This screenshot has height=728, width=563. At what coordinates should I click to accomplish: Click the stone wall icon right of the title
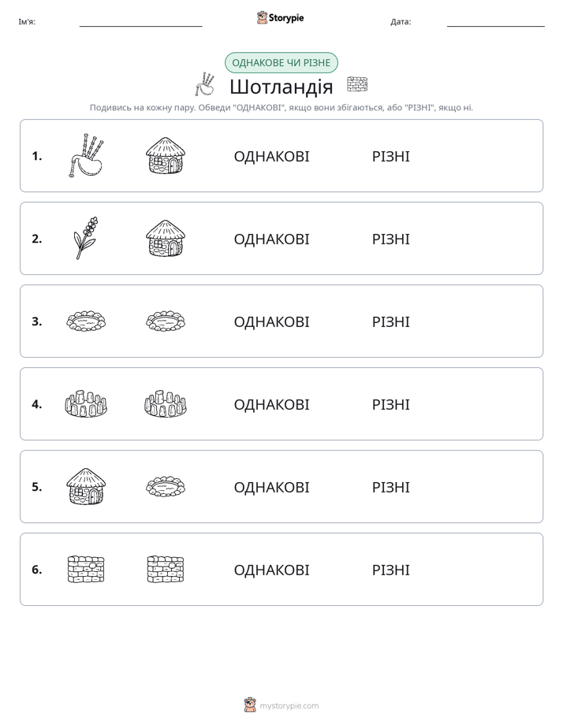click(x=357, y=84)
